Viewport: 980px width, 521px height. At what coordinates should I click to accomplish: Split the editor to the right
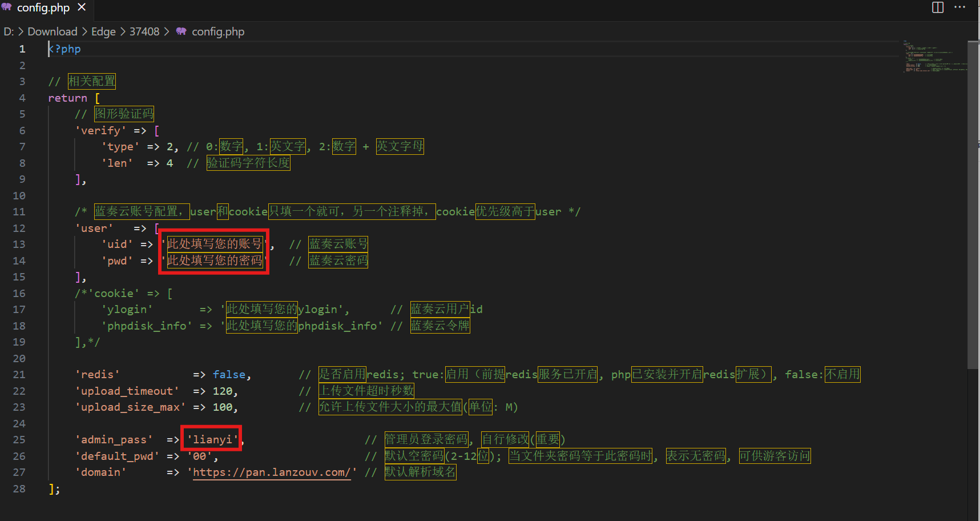tap(938, 7)
